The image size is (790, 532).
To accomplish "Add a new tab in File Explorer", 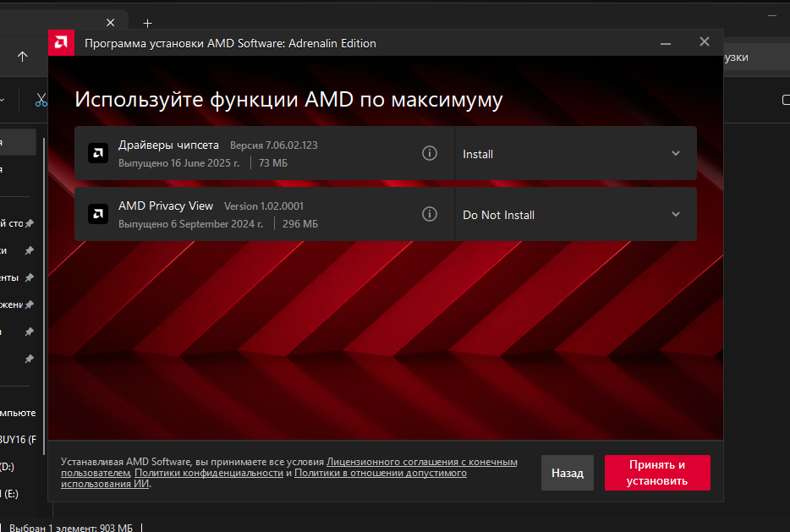I will click(x=147, y=23).
